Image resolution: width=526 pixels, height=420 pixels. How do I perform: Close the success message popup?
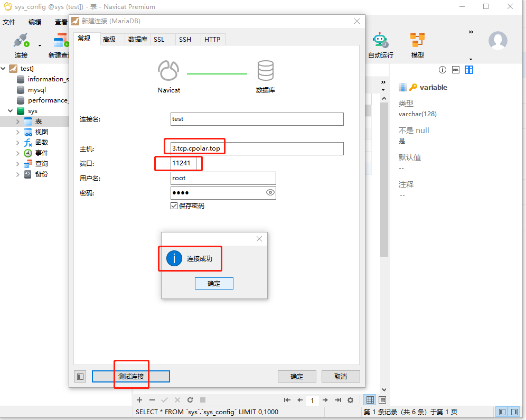259,239
